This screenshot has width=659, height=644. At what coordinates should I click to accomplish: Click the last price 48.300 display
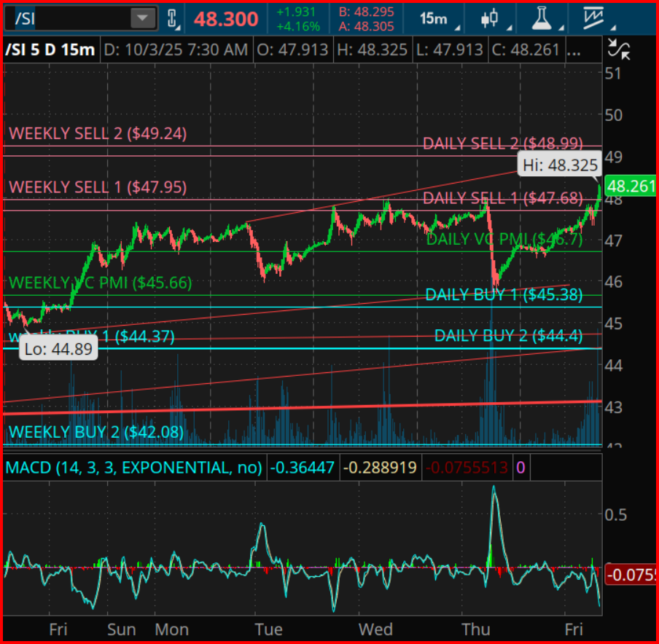(226, 19)
